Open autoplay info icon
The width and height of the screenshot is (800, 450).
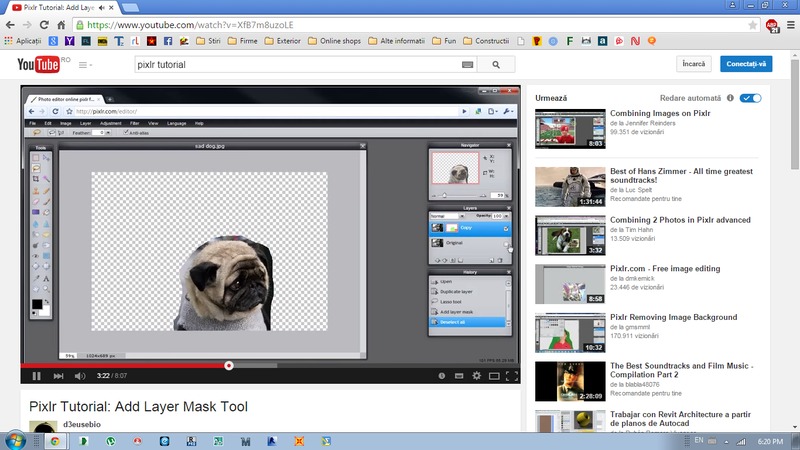(x=730, y=98)
